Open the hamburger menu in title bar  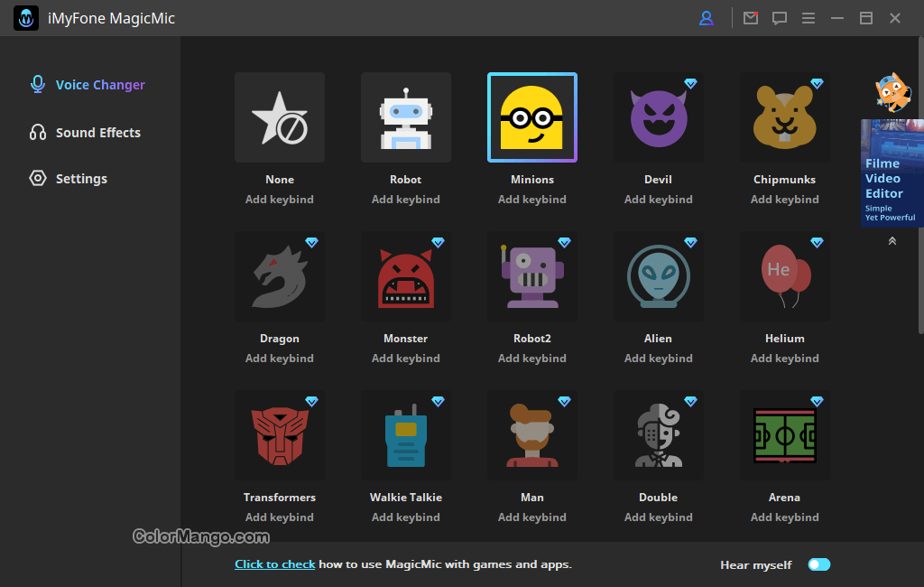point(808,18)
